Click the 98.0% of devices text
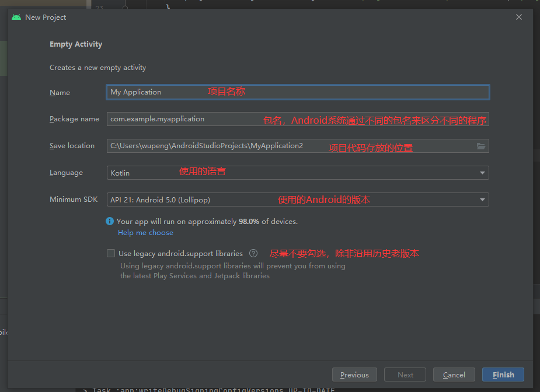This screenshot has width=540, height=392. pos(269,221)
